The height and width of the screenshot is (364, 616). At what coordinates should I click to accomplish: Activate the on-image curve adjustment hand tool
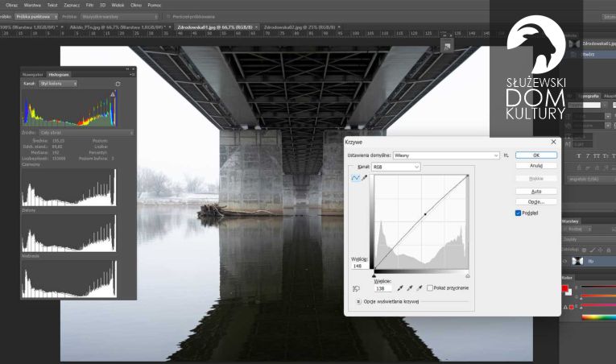(356, 288)
